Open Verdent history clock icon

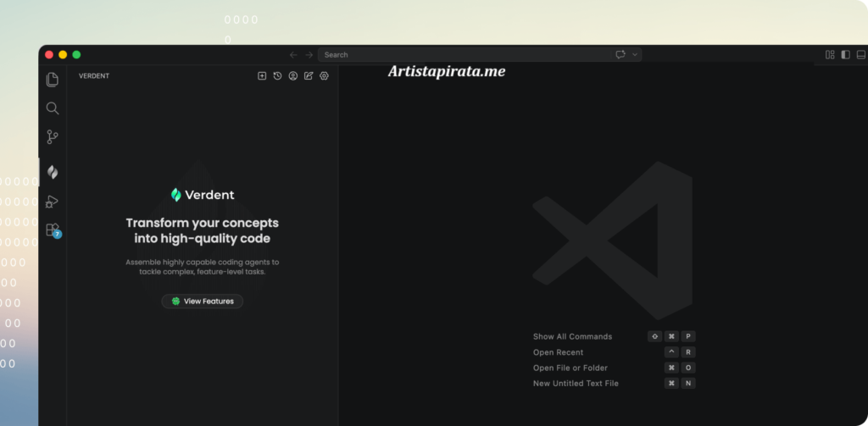(277, 75)
